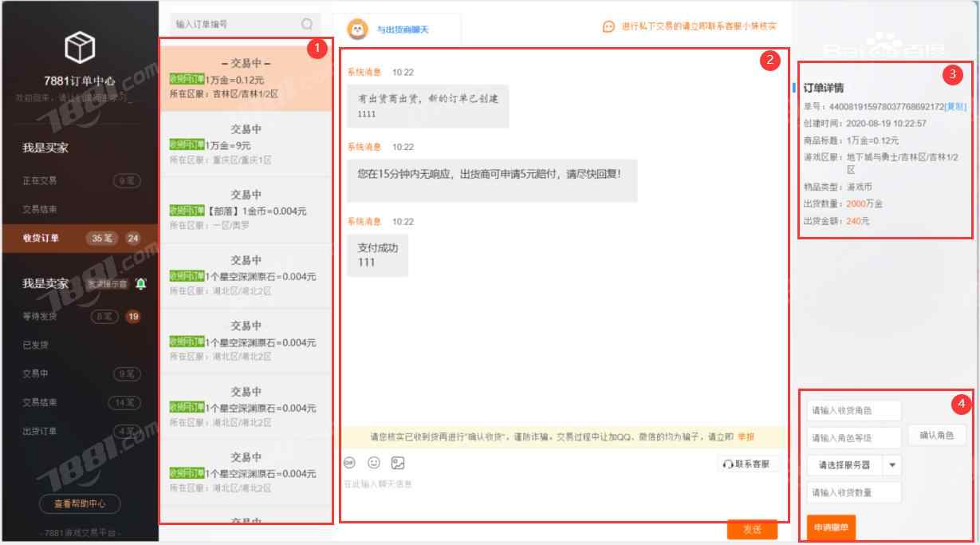This screenshot has width=980, height=545.
Task: Select 收货订单 with 35笔 in sidebar
Action: click(80, 238)
